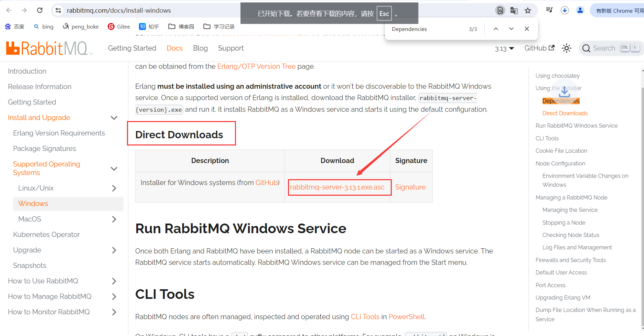
Task: Open the peng_boke bookmark
Action: [81, 26]
